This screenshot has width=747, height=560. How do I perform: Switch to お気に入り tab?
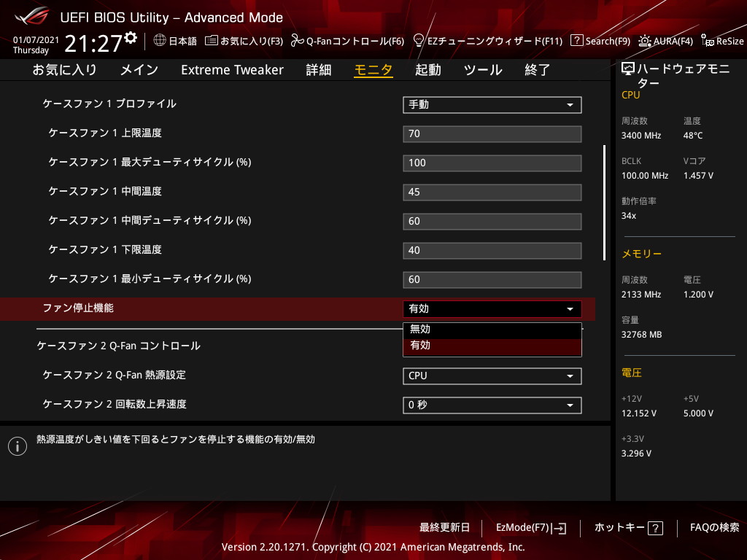click(64, 70)
